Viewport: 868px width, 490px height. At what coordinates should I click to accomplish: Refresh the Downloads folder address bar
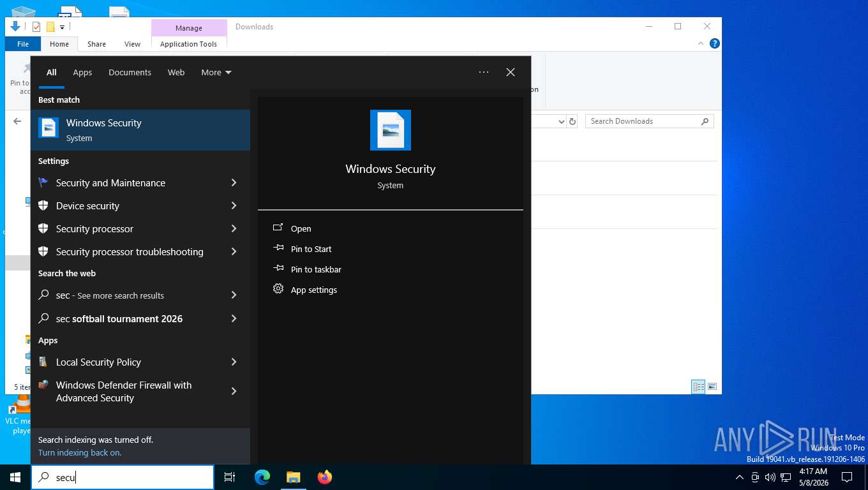pyautogui.click(x=572, y=121)
